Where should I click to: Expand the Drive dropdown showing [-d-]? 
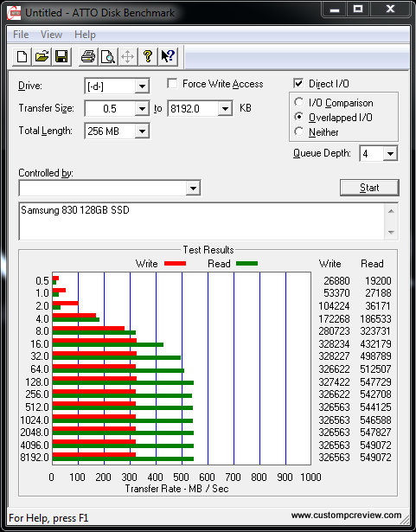coord(142,87)
